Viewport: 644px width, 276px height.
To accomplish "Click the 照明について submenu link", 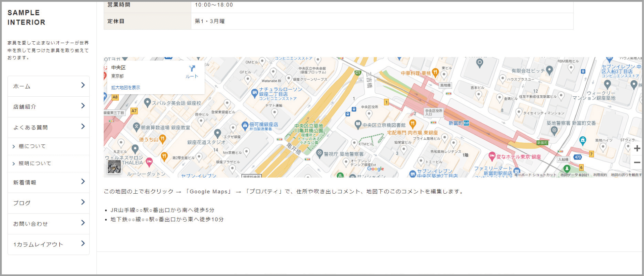I will (35, 163).
